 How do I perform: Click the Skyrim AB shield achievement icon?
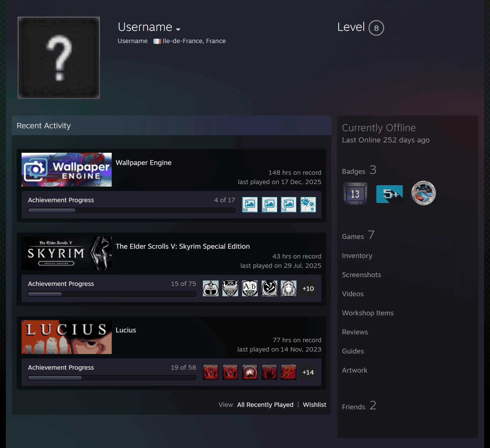250,288
